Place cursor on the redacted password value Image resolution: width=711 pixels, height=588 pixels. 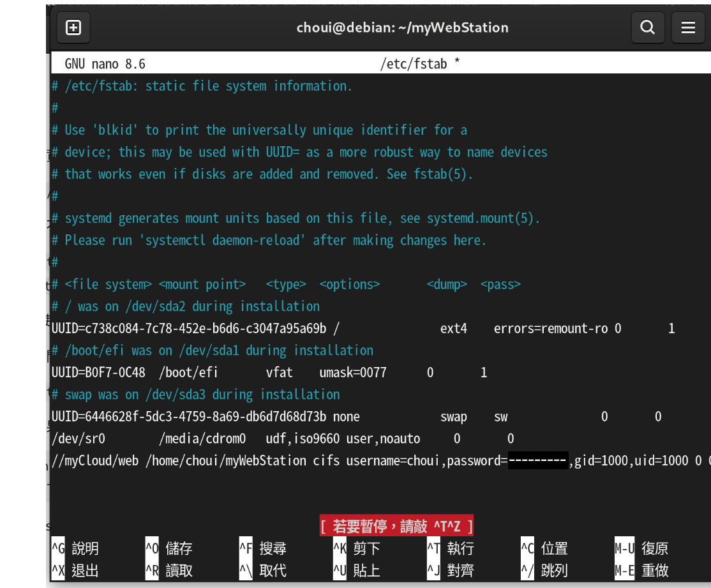pos(537,461)
